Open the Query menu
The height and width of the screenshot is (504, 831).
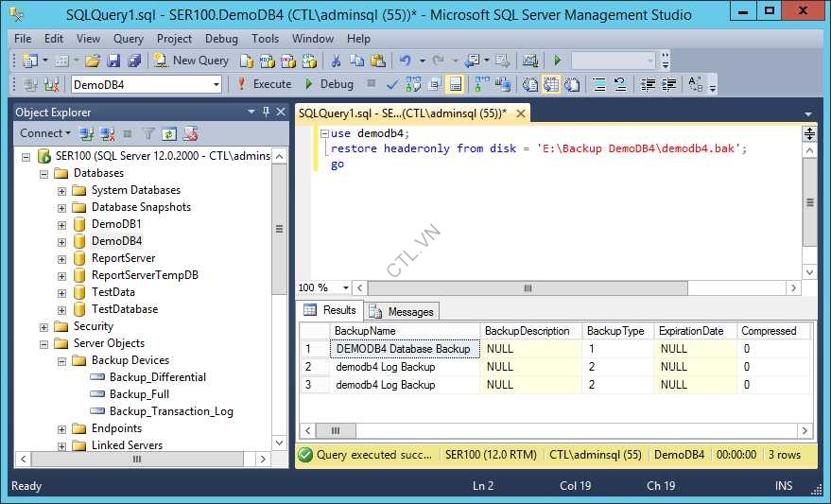coord(129,39)
